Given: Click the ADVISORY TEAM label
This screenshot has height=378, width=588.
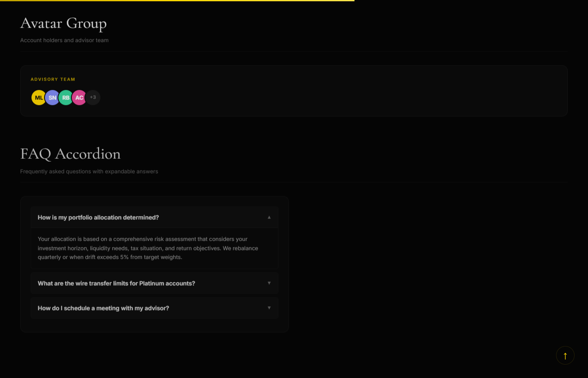Looking at the screenshot, I should pyautogui.click(x=53, y=79).
